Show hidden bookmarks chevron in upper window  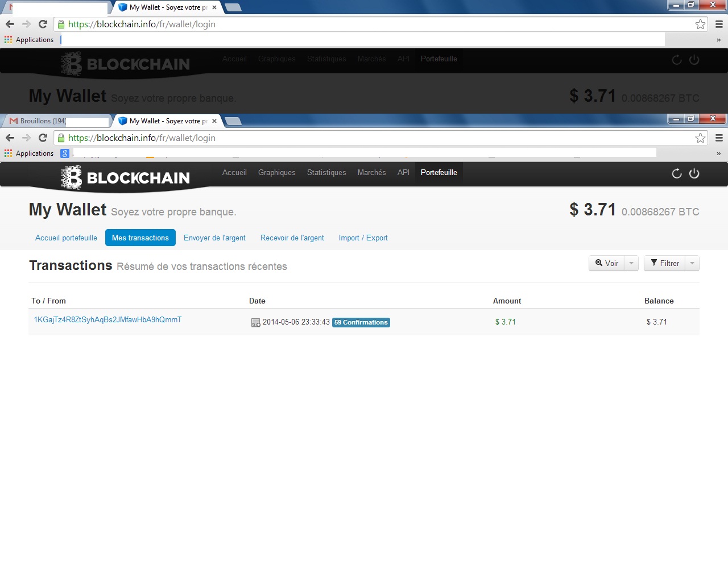(x=718, y=40)
